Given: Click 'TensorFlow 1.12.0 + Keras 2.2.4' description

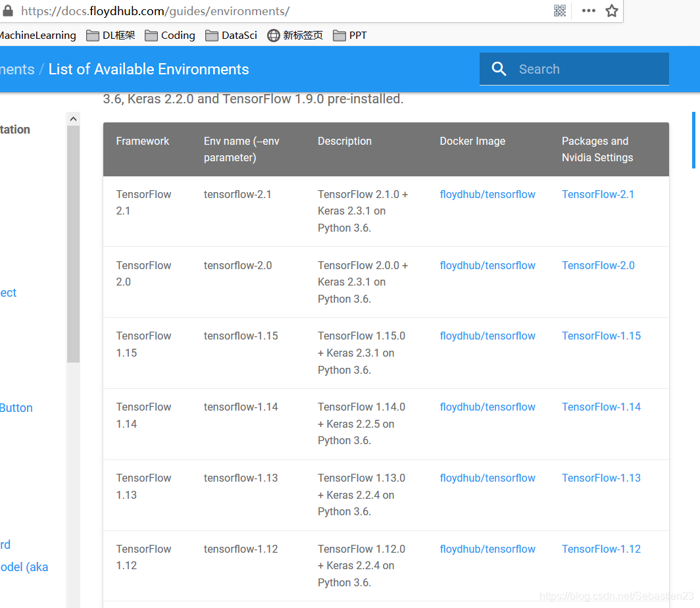Looking at the screenshot, I should pyautogui.click(x=362, y=566).
